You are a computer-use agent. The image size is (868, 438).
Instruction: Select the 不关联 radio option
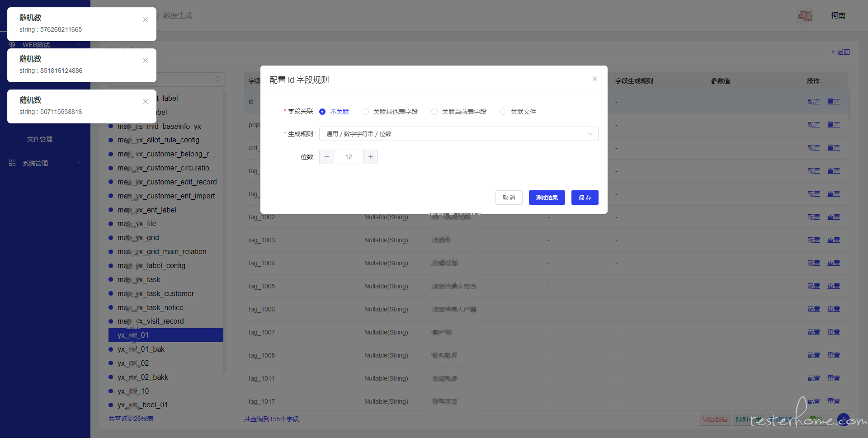point(334,112)
